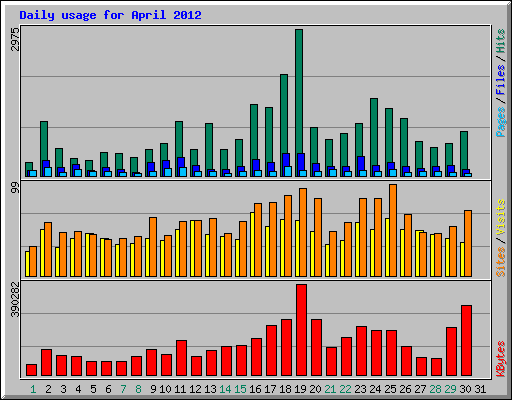The width and height of the screenshot is (512, 400).
Task: Click day label 2 on the x-axis
Action: coord(48,389)
